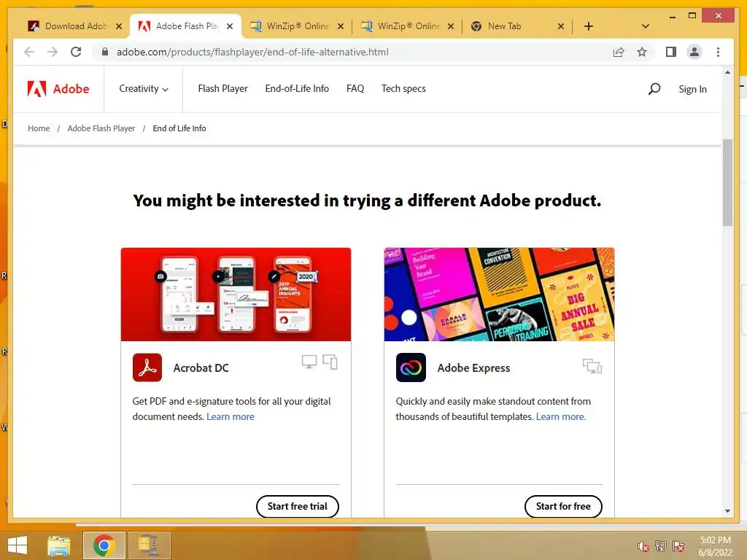The width and height of the screenshot is (747, 560).
Task: Click the network tray icon
Action: 661,546
